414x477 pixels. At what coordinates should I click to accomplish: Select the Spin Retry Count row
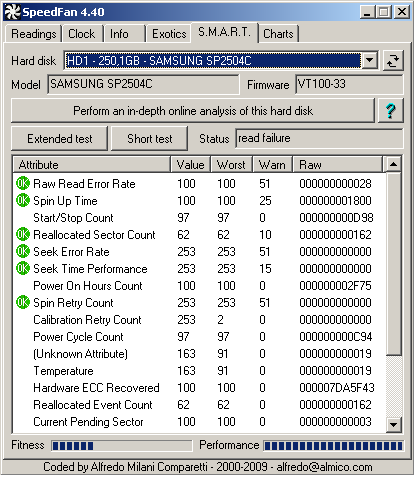pyautogui.click(x=199, y=303)
